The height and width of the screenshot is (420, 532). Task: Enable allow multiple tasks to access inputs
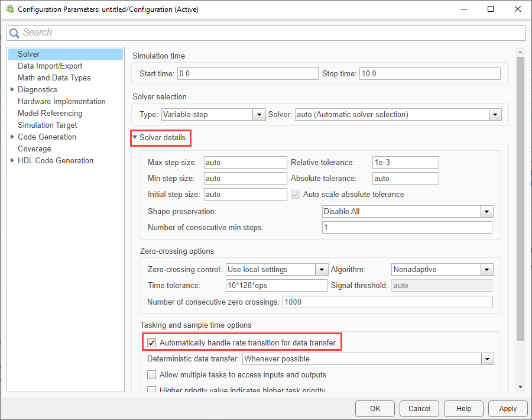[x=152, y=374]
